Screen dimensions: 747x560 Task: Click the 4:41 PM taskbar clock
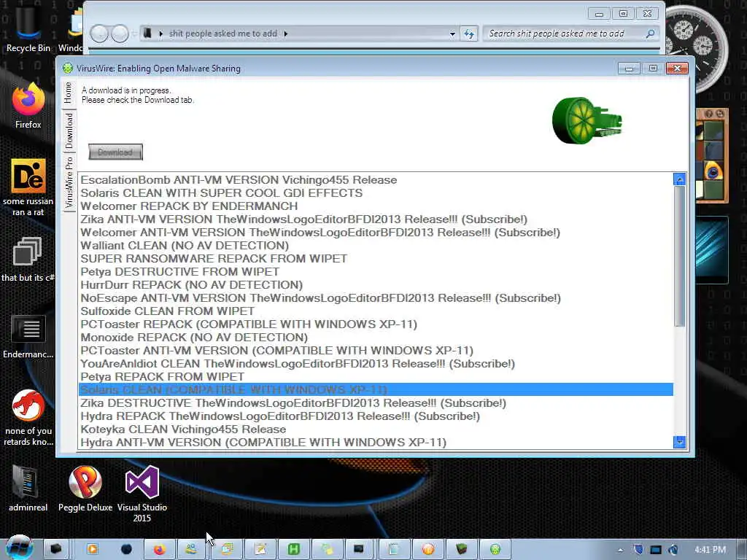coord(710,550)
